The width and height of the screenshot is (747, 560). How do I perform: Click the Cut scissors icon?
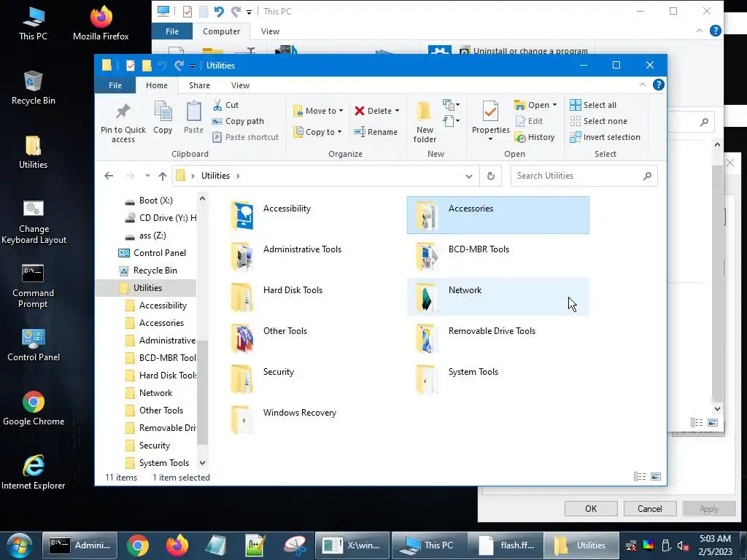coord(217,105)
